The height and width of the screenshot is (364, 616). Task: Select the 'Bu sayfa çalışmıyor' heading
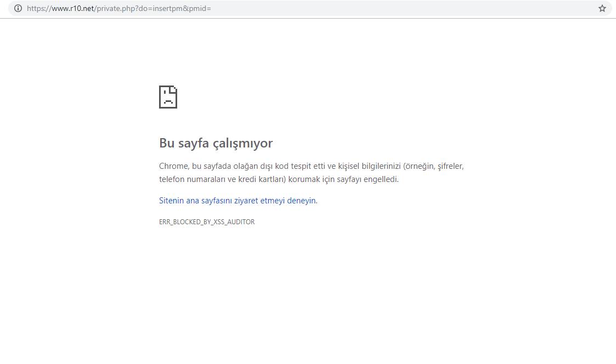point(216,143)
